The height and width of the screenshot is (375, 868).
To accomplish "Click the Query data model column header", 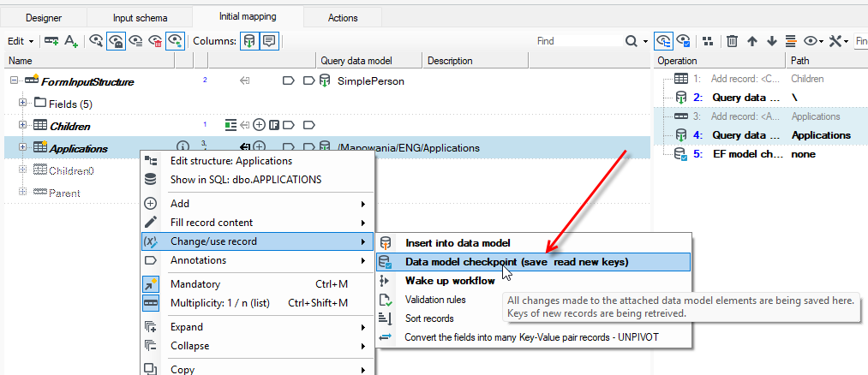I will 368,61.
